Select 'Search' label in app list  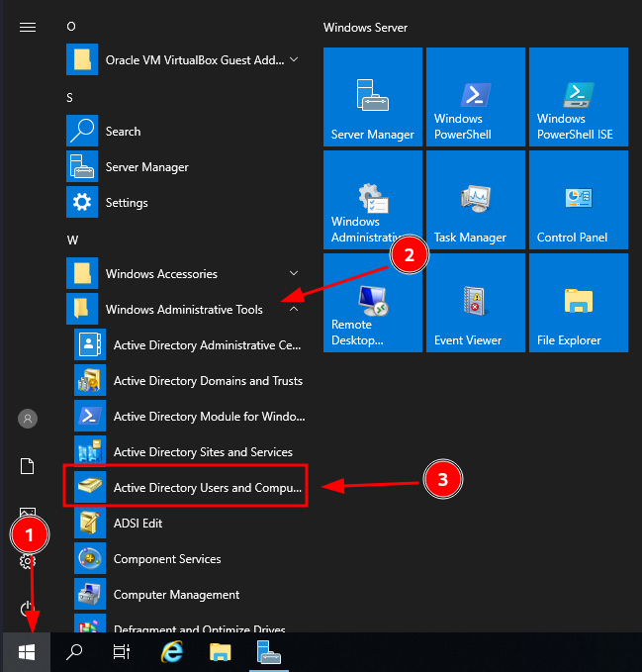[x=123, y=132]
